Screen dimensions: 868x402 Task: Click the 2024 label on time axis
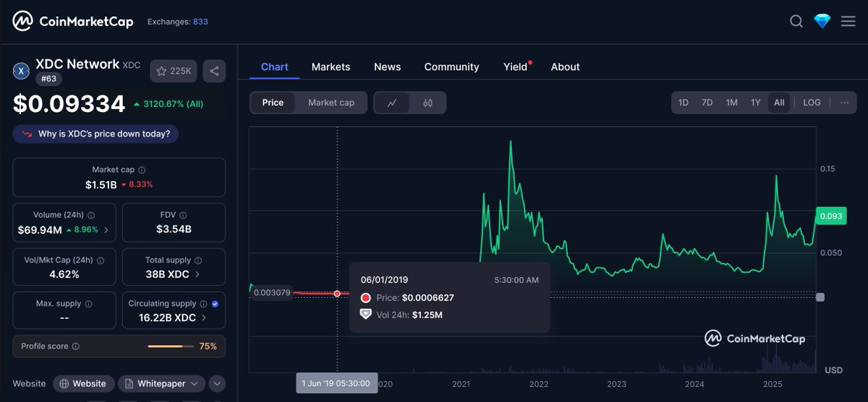[x=694, y=384]
